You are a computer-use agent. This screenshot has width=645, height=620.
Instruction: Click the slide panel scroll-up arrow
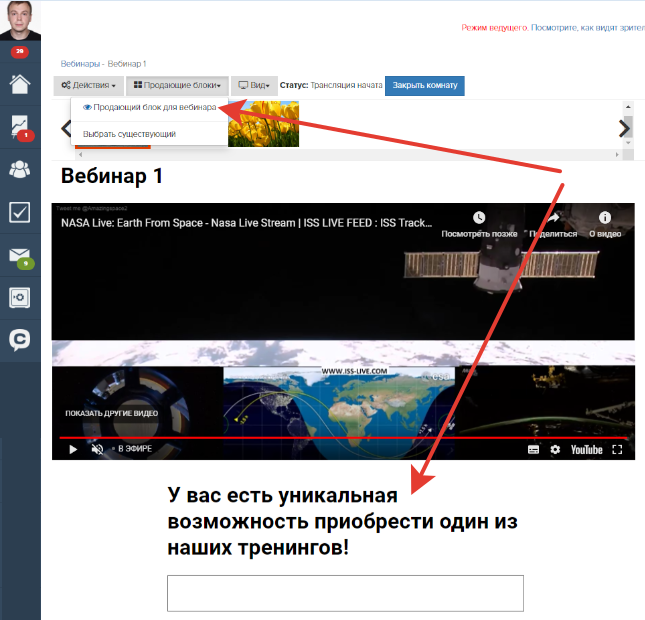coord(628,107)
